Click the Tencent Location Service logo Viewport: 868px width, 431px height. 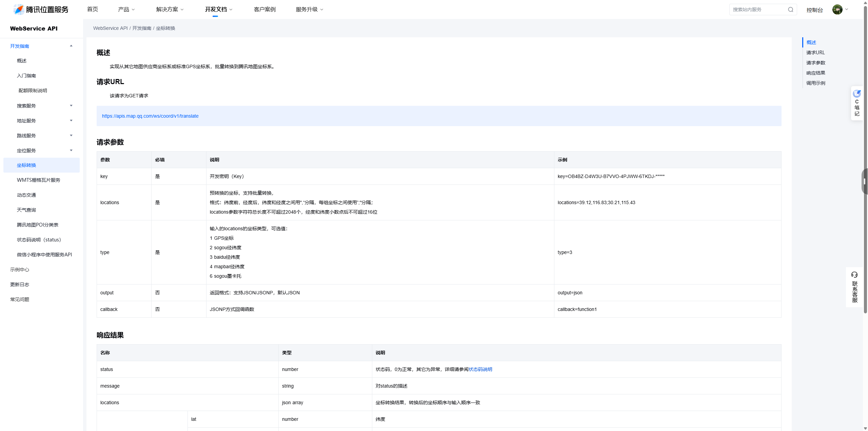[41, 9]
